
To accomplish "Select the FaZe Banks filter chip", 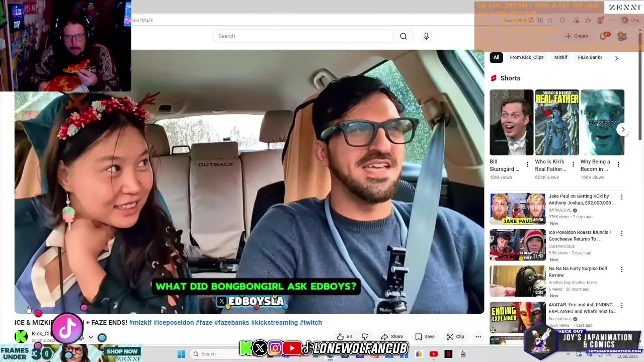I will click(x=590, y=57).
